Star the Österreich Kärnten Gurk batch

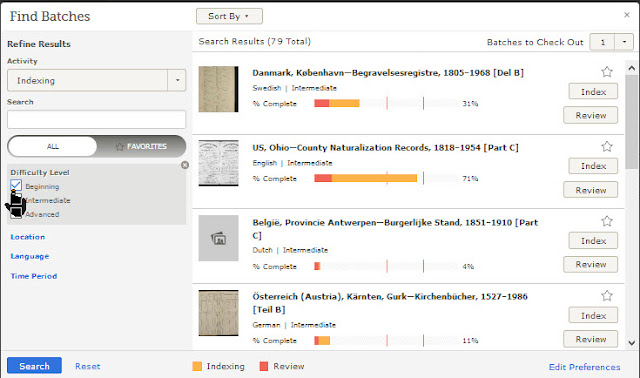[607, 295]
